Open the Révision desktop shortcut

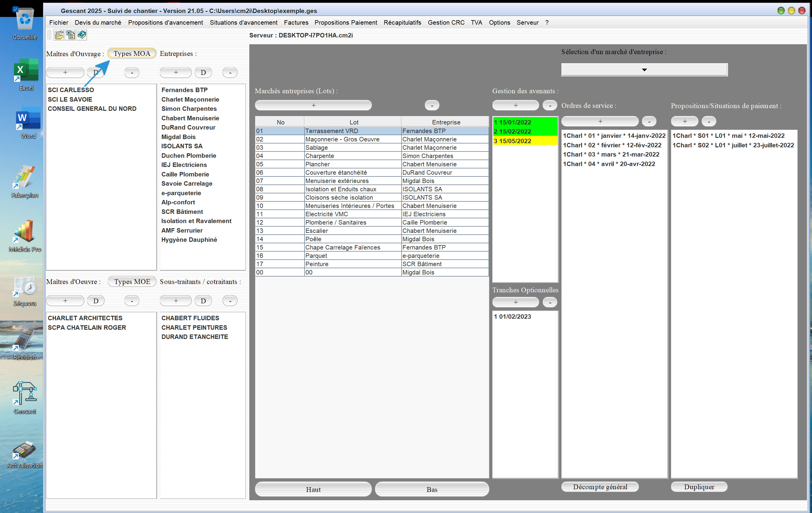25,345
